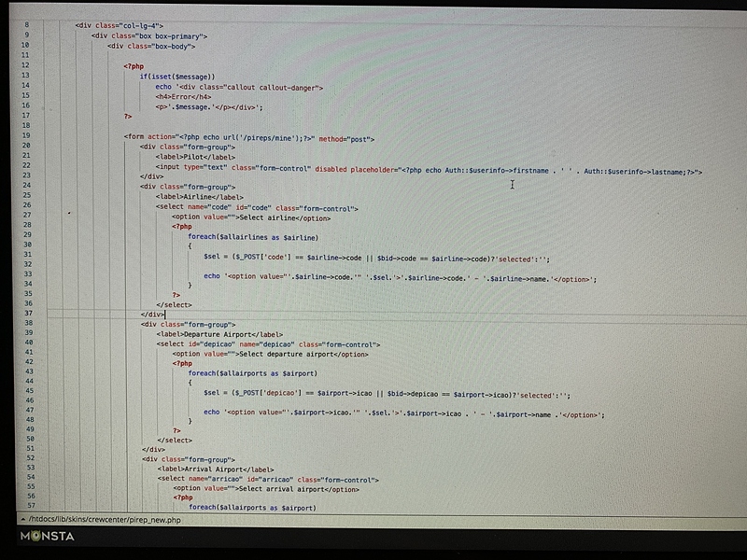747x560 pixels.
Task: Click the echo option $airport->icao line
Action: pyautogui.click(x=404, y=413)
